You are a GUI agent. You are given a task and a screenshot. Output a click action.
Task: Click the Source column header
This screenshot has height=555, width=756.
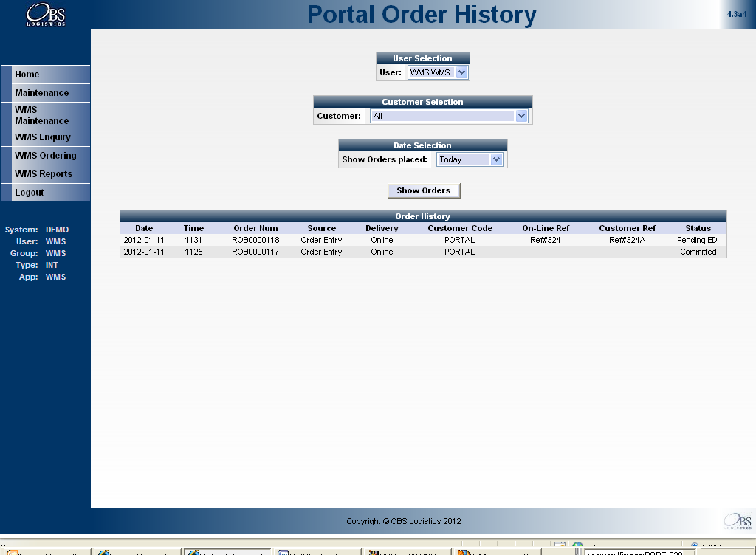[x=322, y=228]
